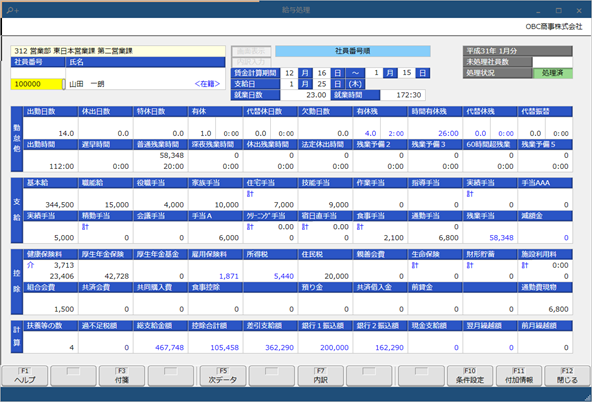The image size is (592, 402).
Task: Click the yellow employee number field 100000
Action: coord(37,84)
